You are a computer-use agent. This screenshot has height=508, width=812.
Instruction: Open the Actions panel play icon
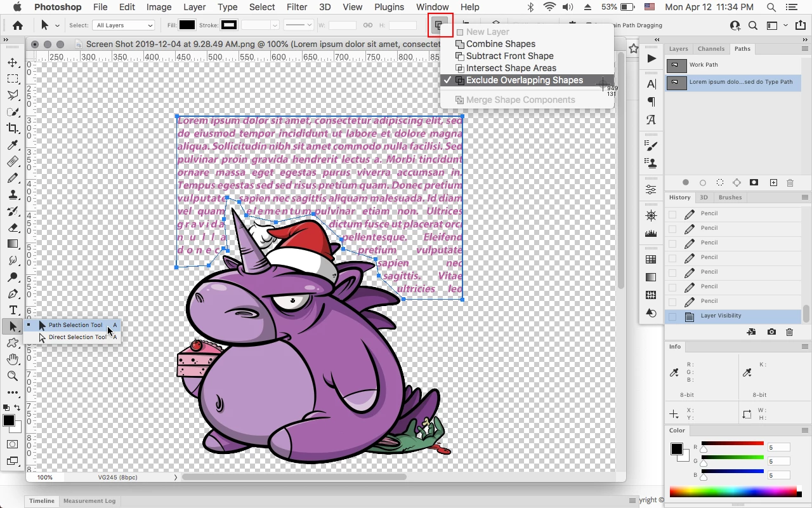pyautogui.click(x=651, y=58)
